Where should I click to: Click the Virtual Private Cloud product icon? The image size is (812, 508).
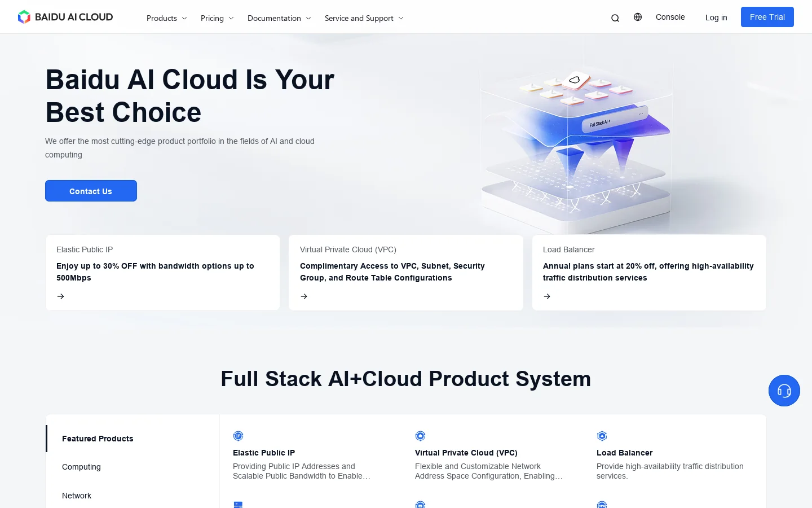[420, 436]
